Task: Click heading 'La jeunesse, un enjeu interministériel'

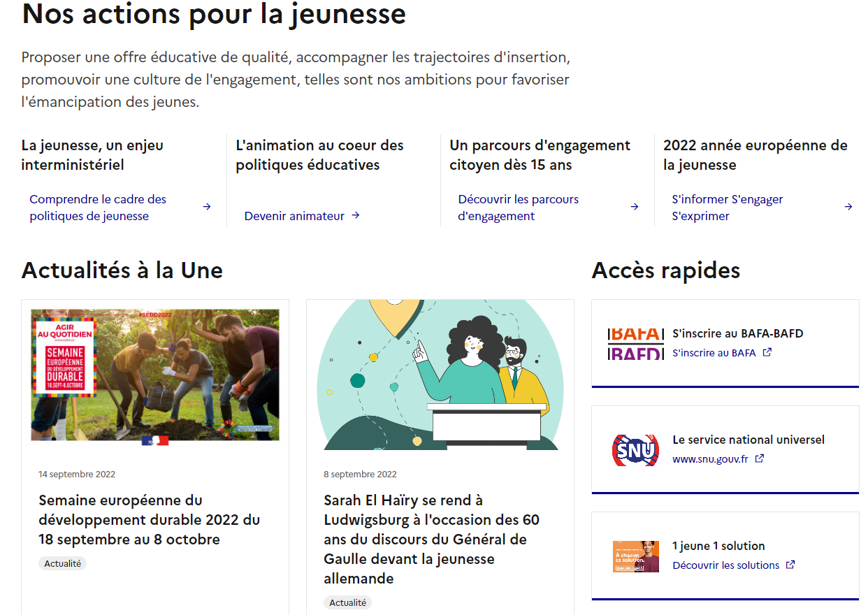Action: (x=92, y=155)
